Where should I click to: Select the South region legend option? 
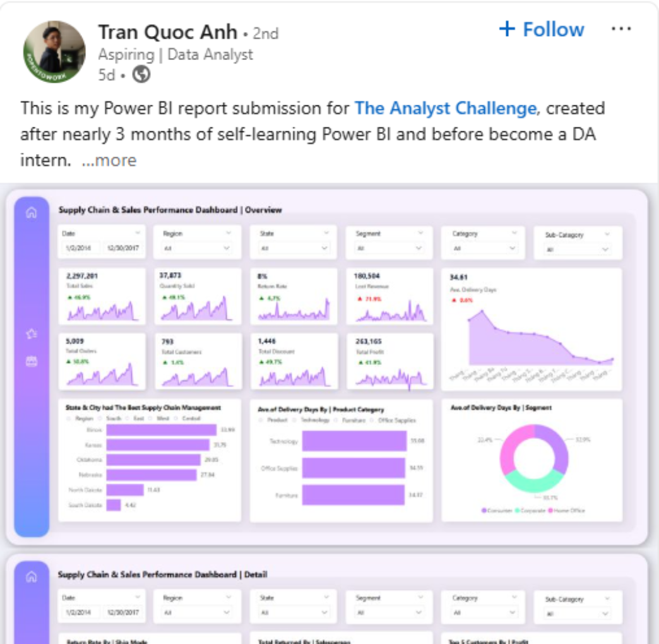click(113, 418)
